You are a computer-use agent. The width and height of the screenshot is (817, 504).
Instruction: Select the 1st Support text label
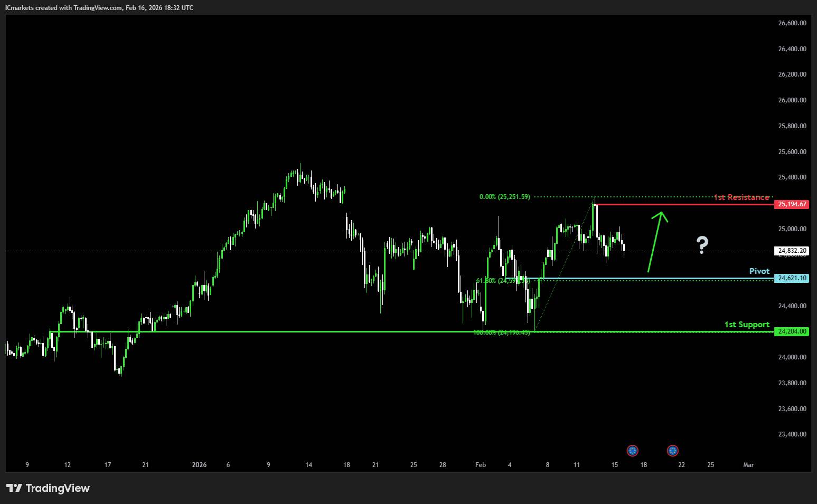(747, 325)
